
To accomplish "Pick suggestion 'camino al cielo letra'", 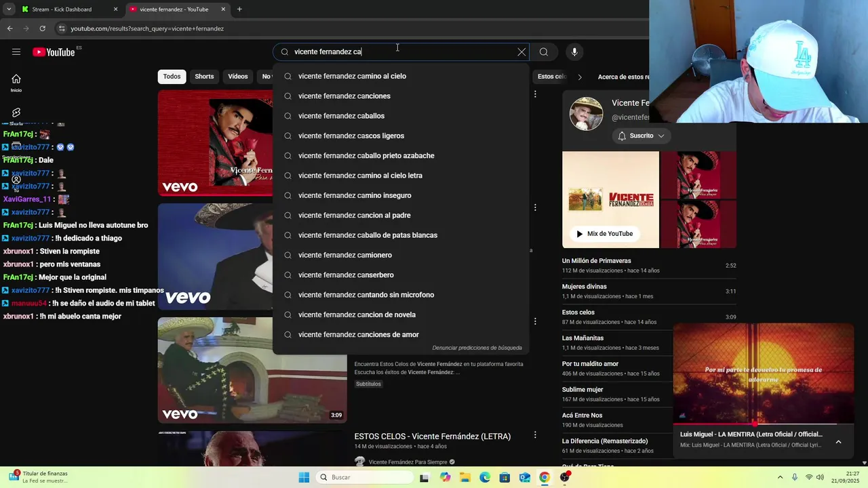I will click(x=401, y=176).
